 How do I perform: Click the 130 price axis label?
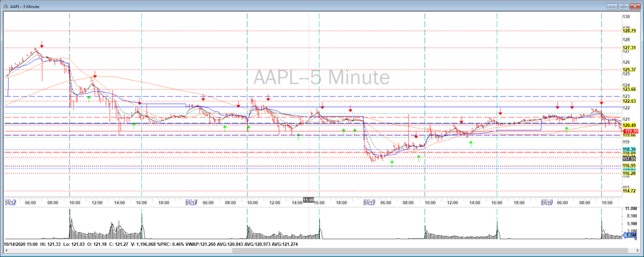626,17
